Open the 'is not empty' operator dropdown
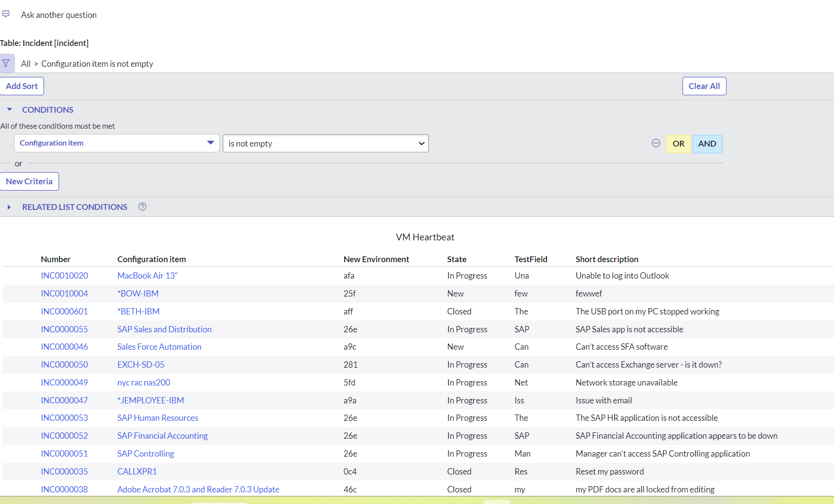834x504 pixels. point(325,143)
